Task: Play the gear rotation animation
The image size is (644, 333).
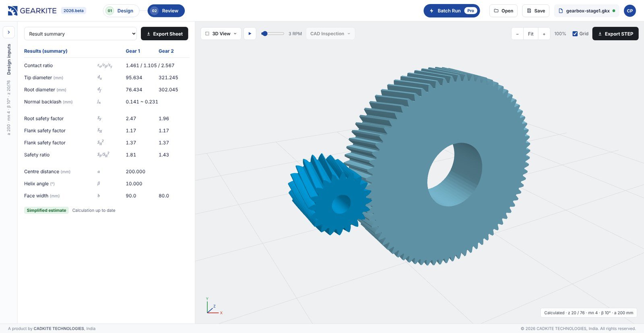Action: pyautogui.click(x=250, y=34)
